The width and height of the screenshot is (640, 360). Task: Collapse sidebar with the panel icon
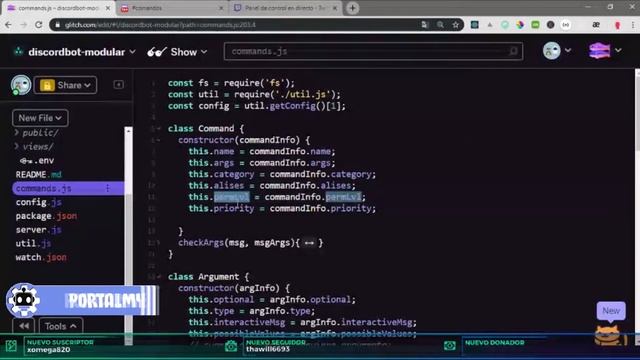[118, 84]
